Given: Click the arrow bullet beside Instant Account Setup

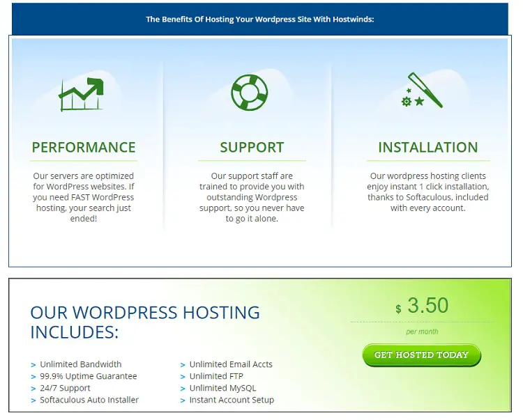Looking at the screenshot, I should [x=183, y=400].
